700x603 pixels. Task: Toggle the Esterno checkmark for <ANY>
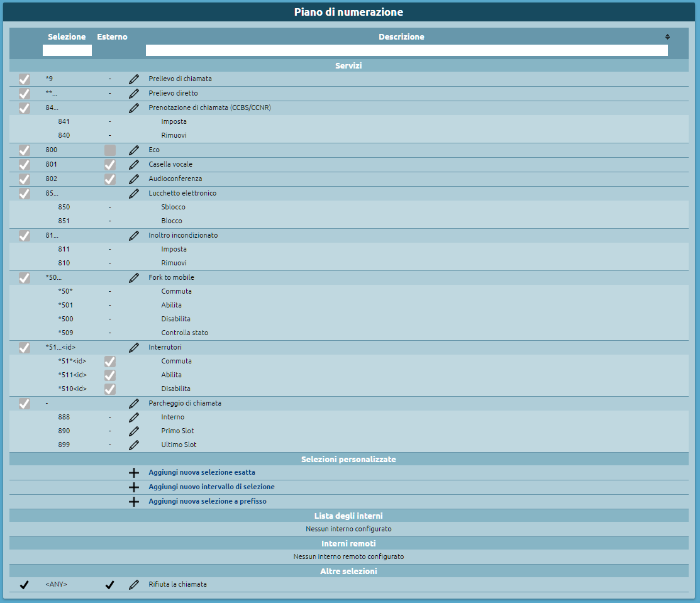[x=110, y=585]
